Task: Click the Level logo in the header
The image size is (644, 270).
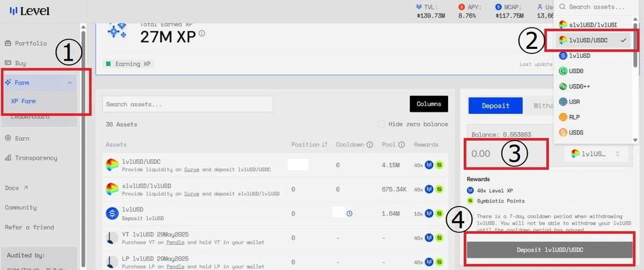Action: tap(30, 10)
